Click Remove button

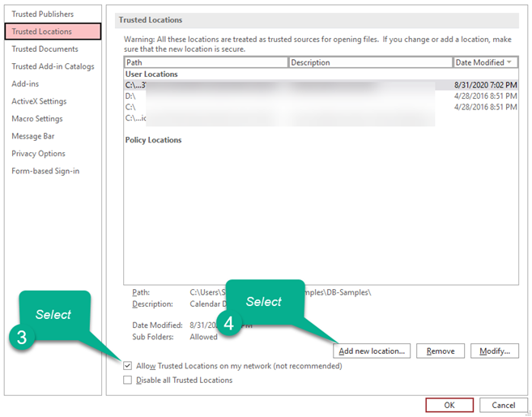pyautogui.click(x=440, y=351)
